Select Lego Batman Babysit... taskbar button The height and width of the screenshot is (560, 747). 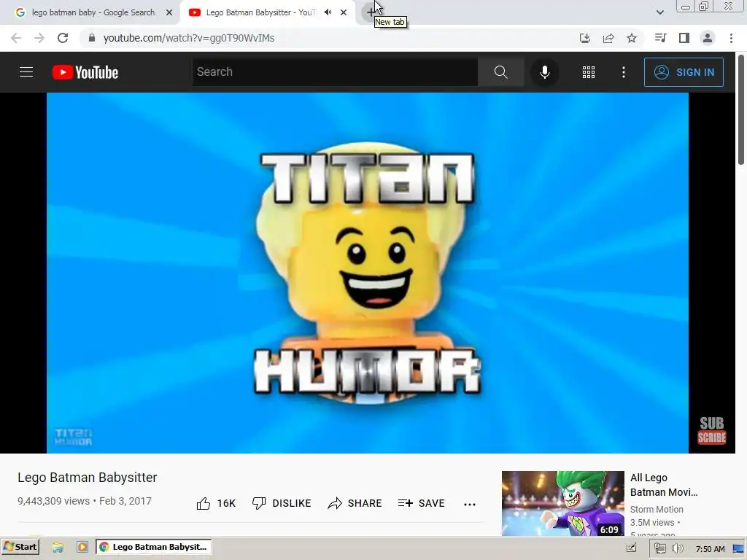[x=154, y=547]
